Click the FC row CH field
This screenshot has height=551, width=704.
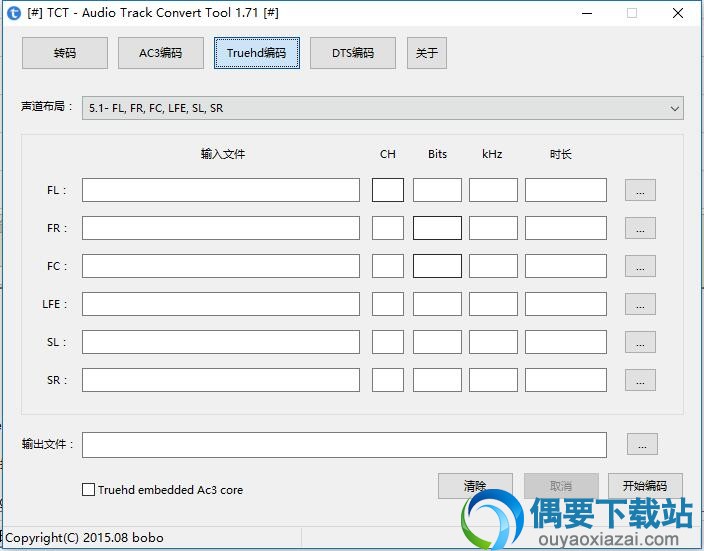(388, 266)
